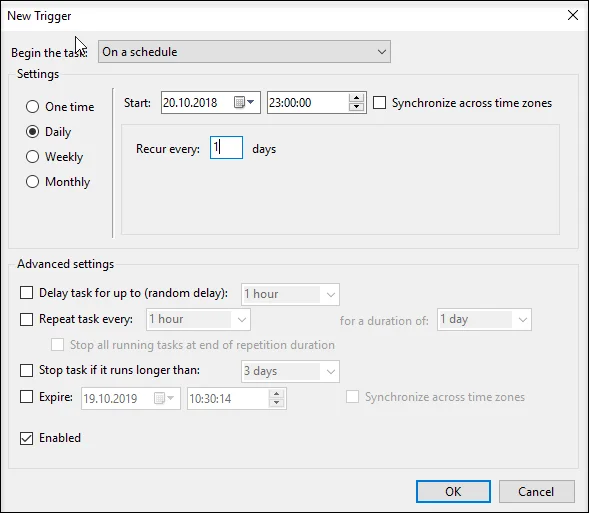Select the One time radio button
This screenshot has width=589, height=513.
[32, 107]
